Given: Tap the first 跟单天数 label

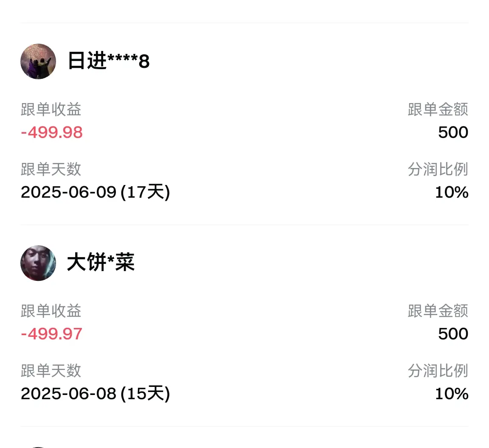Looking at the screenshot, I should (51, 169).
